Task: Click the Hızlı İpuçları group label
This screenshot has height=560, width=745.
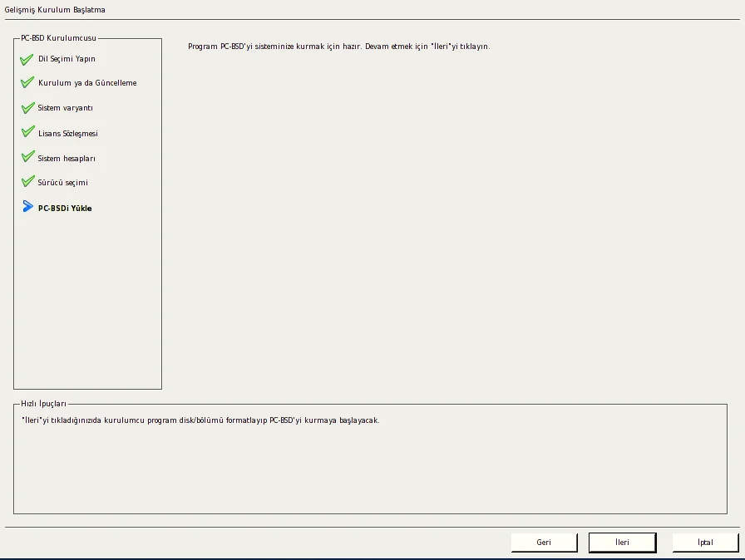Action: [x=44, y=404]
